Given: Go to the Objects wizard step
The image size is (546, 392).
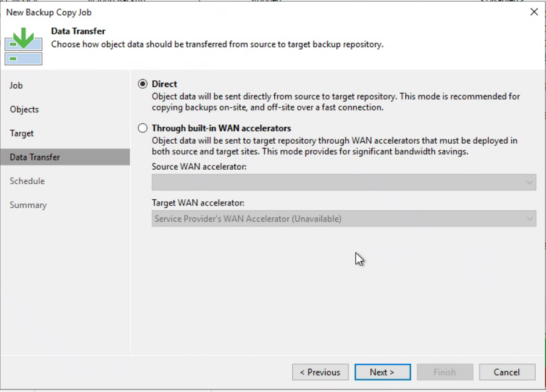Looking at the screenshot, I should pos(24,109).
